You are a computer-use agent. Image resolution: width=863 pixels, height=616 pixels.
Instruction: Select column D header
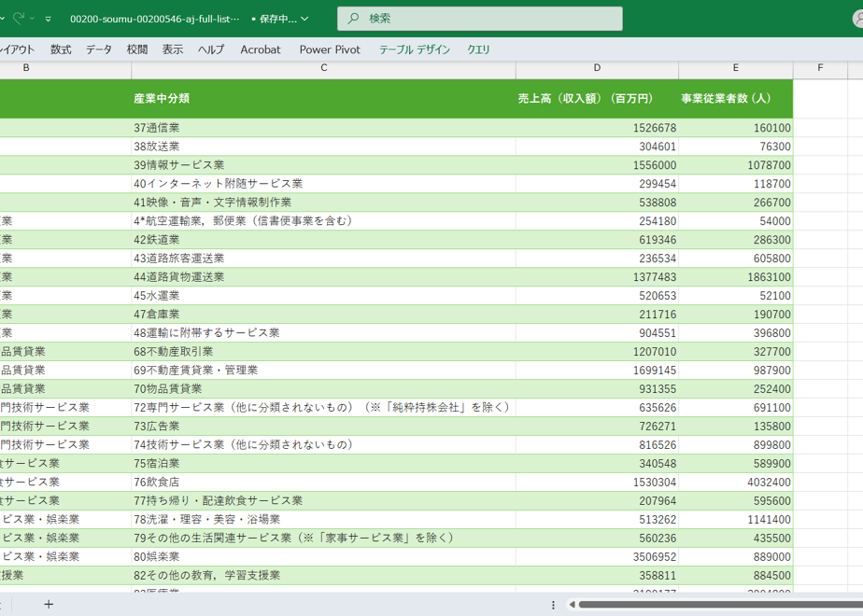pyautogui.click(x=597, y=68)
